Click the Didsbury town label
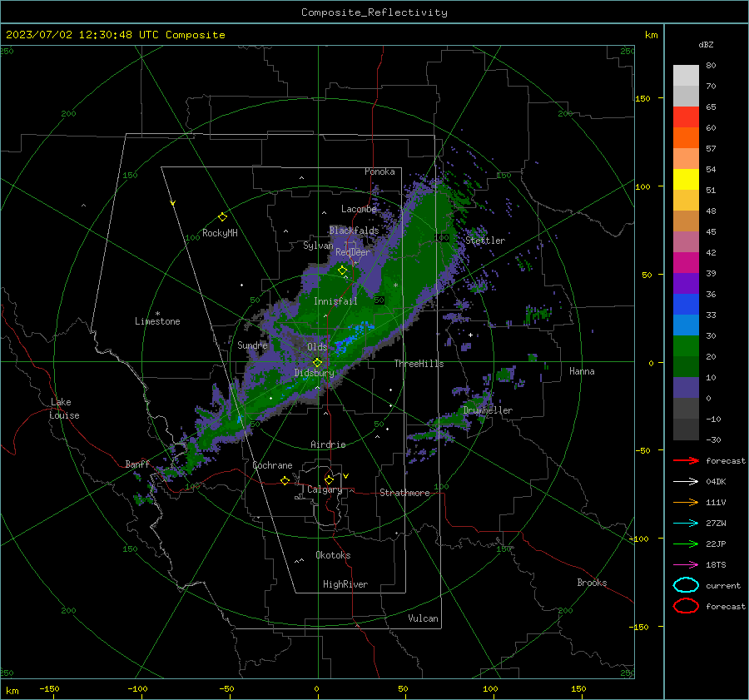Image resolution: width=749 pixels, height=700 pixels. coord(315,373)
